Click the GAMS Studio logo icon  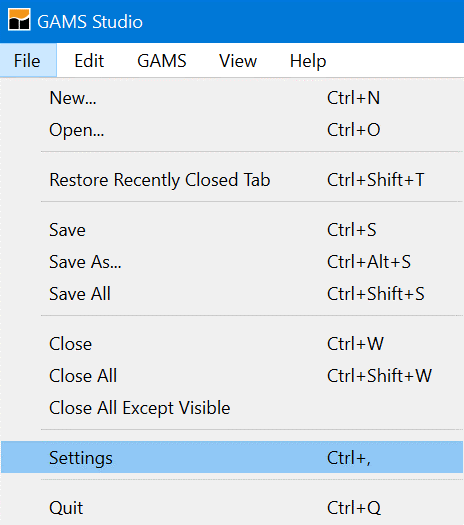pos(19,20)
